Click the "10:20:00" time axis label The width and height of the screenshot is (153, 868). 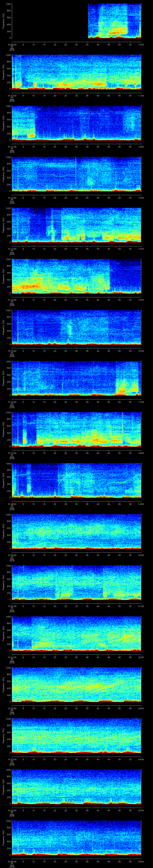point(12,606)
